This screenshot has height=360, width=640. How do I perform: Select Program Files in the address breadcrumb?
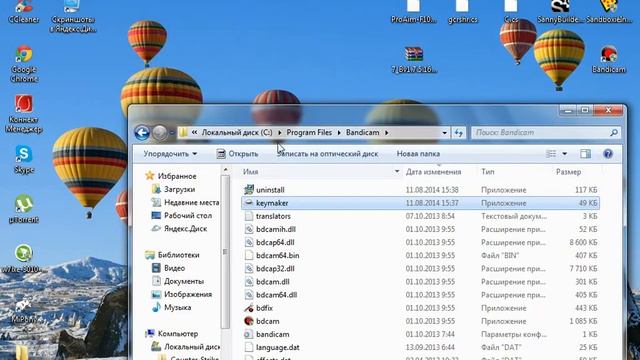[309, 133]
